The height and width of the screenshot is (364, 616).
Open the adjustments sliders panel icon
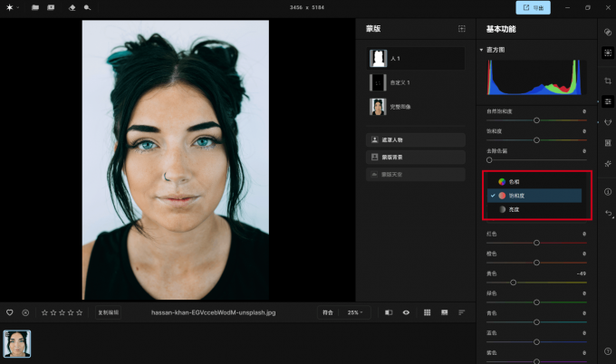(608, 101)
